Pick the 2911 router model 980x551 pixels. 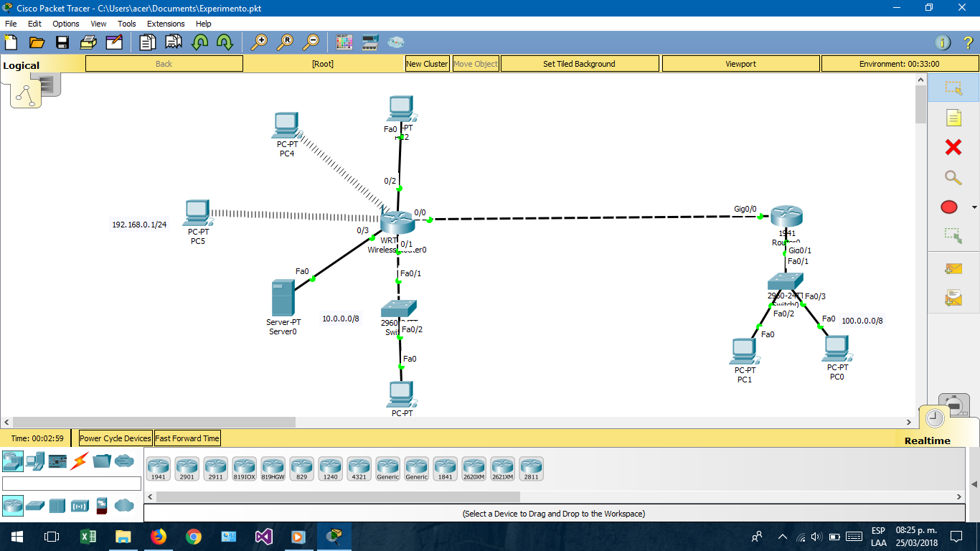(x=215, y=468)
